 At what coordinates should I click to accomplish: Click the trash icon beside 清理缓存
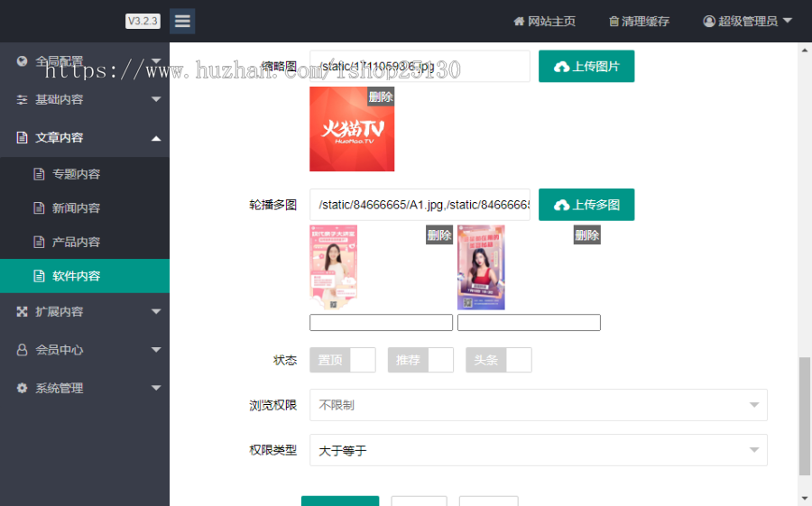614,22
